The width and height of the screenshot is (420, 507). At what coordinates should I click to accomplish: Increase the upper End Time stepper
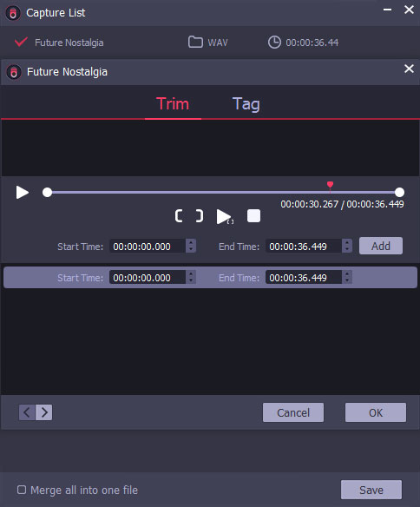347,242
